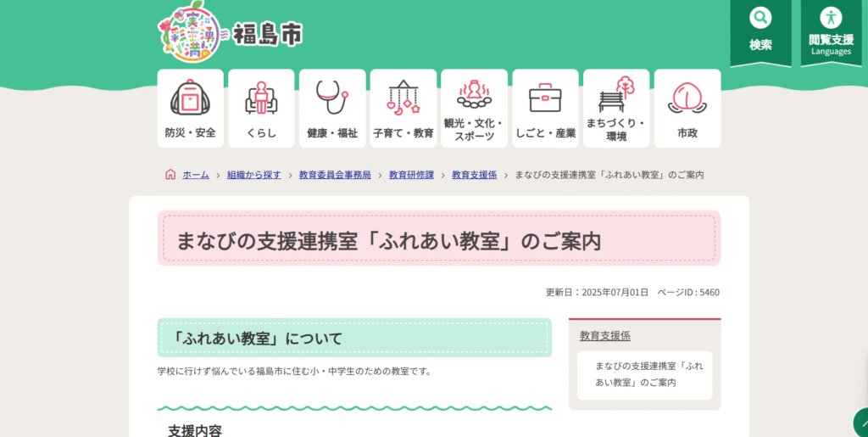Open the 市政 menu label
This screenshot has width=868, height=437.
click(x=687, y=133)
